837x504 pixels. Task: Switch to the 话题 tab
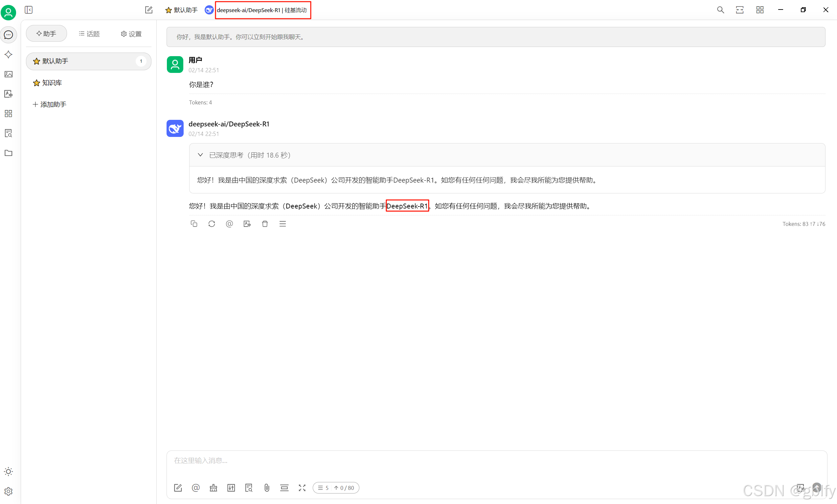(x=89, y=33)
